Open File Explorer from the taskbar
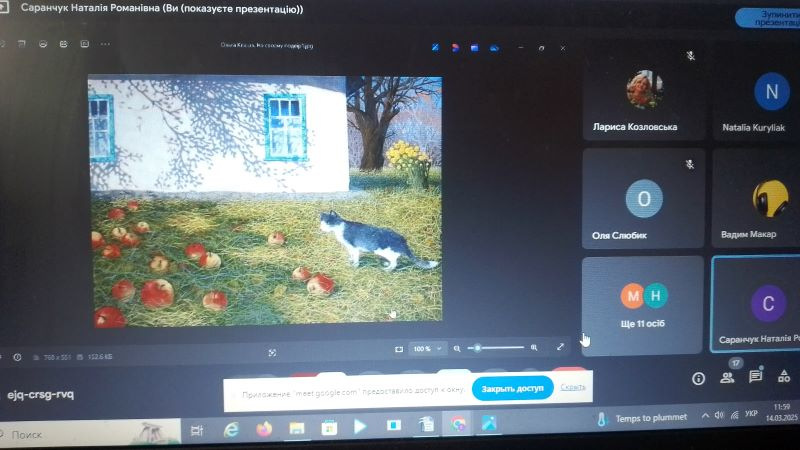 click(x=297, y=428)
